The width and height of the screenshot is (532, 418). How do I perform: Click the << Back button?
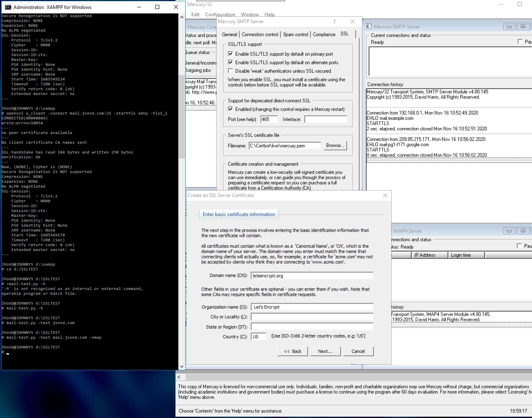293,351
